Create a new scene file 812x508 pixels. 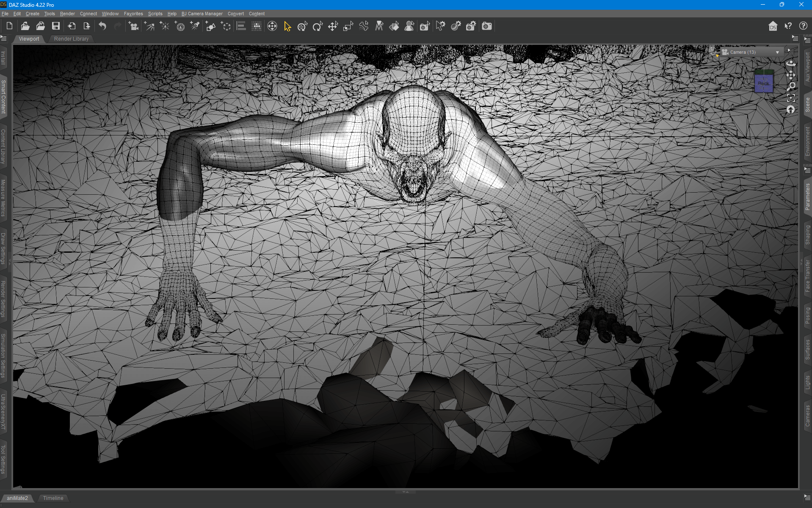click(9, 26)
